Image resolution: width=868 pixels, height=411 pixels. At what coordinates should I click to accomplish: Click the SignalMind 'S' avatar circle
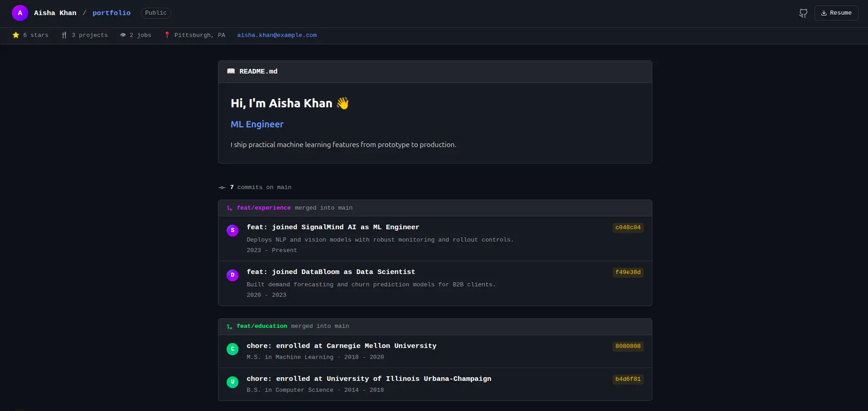point(233,231)
